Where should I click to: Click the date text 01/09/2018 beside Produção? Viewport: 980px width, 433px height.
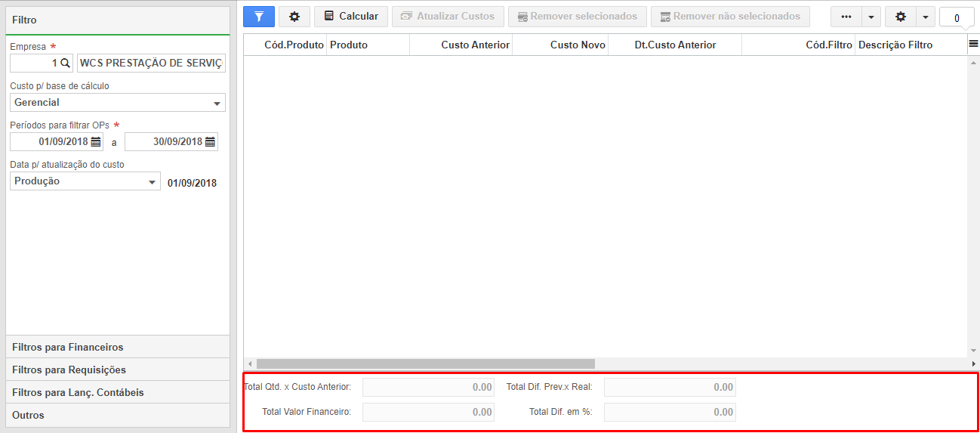[192, 183]
